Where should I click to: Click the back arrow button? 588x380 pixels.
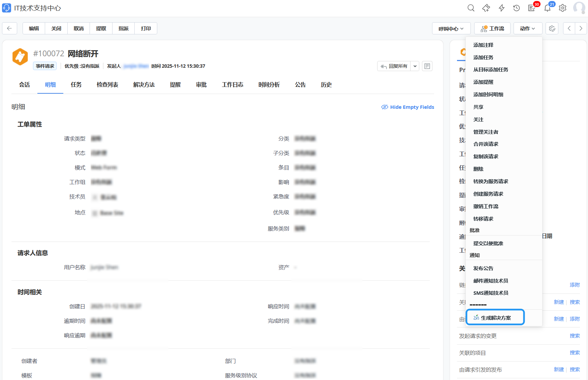[9, 28]
